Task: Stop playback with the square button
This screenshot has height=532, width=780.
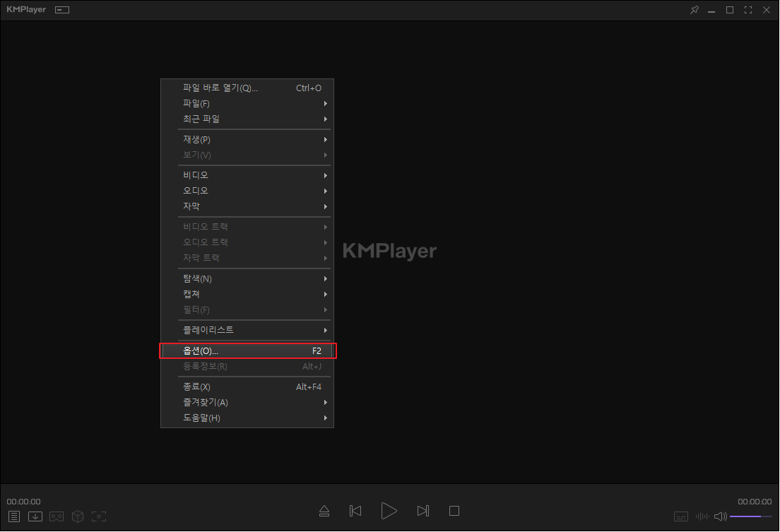Action: pyautogui.click(x=454, y=511)
